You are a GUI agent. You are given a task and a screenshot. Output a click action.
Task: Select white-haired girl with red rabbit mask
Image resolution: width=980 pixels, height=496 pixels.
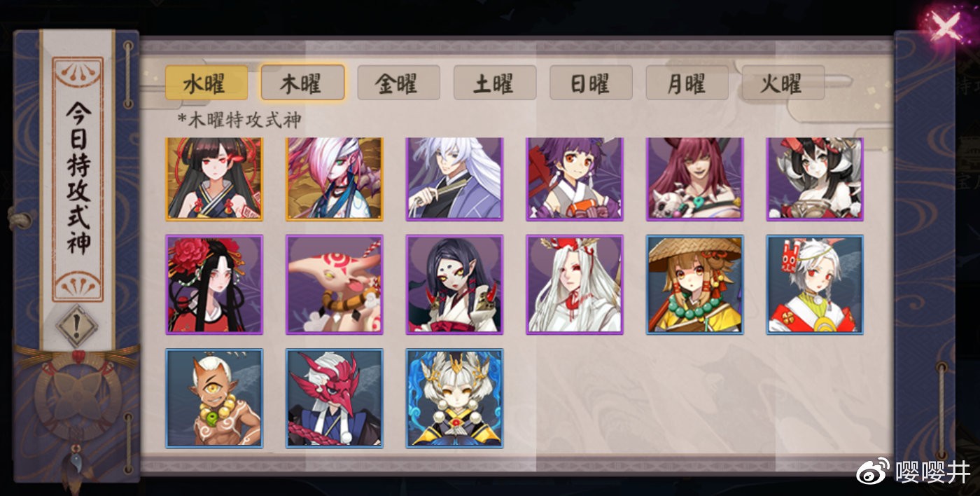tap(815, 284)
